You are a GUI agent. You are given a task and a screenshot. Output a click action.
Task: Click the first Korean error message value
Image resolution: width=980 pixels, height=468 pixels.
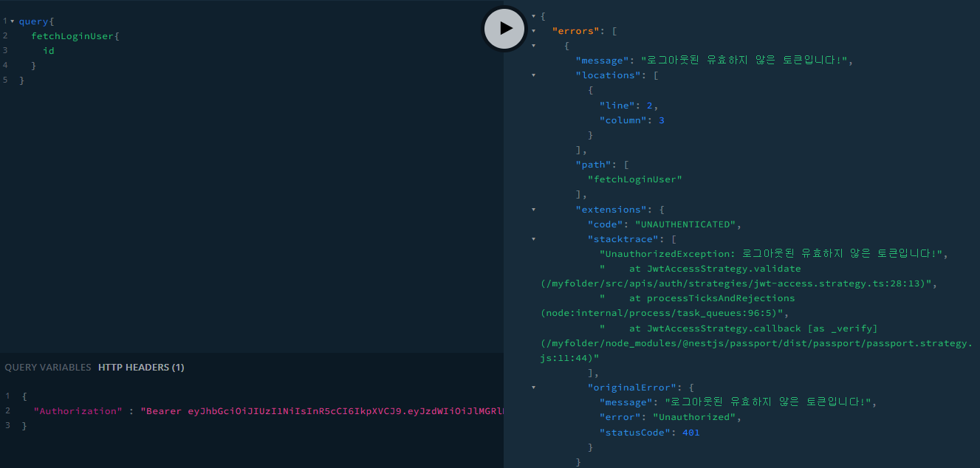pyautogui.click(x=744, y=61)
